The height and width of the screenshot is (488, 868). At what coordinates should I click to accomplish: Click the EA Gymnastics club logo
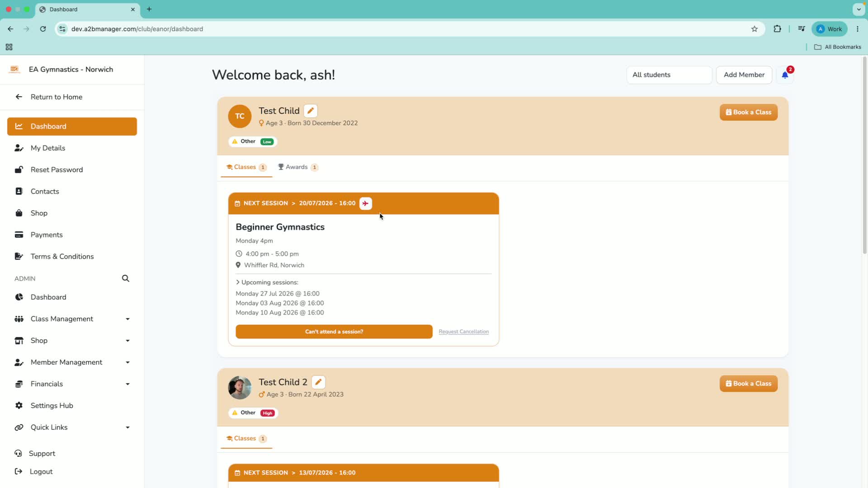14,69
